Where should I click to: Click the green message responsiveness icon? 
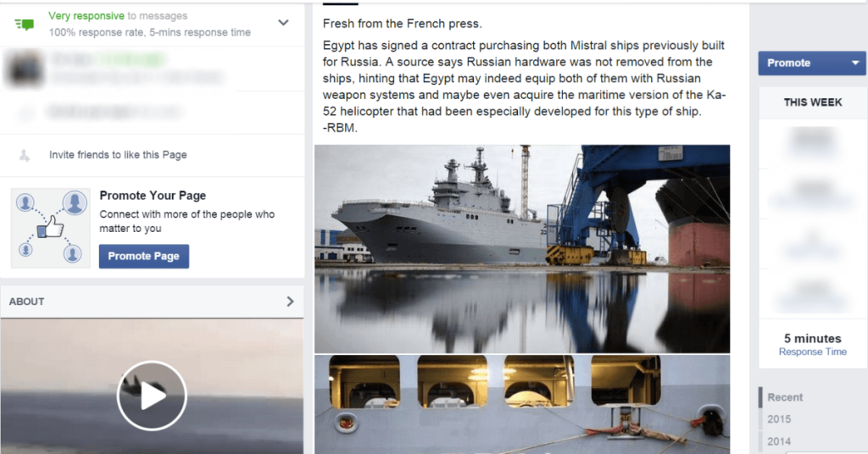tap(25, 24)
